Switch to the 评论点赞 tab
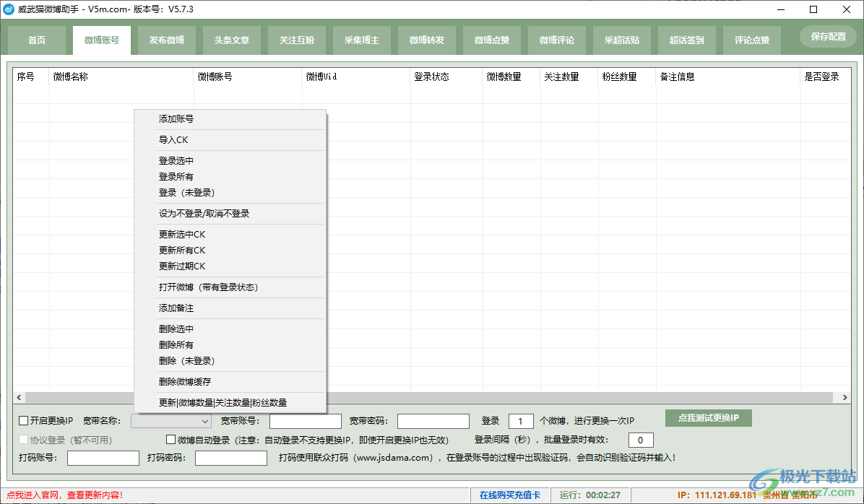The width and height of the screenshot is (864, 504). 752,40
